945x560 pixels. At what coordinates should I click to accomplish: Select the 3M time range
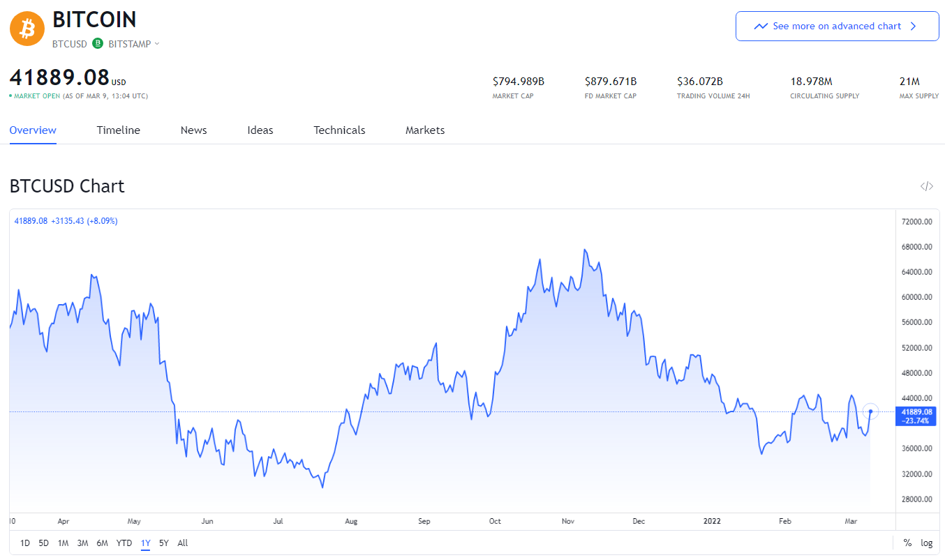82,543
